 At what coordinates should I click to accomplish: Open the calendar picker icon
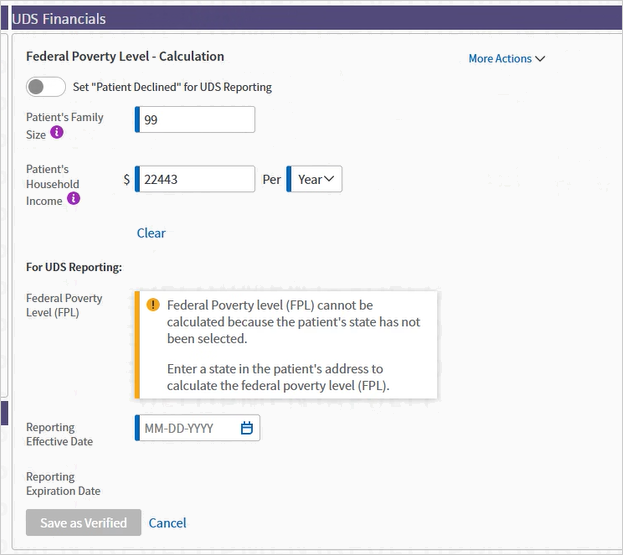click(x=247, y=428)
